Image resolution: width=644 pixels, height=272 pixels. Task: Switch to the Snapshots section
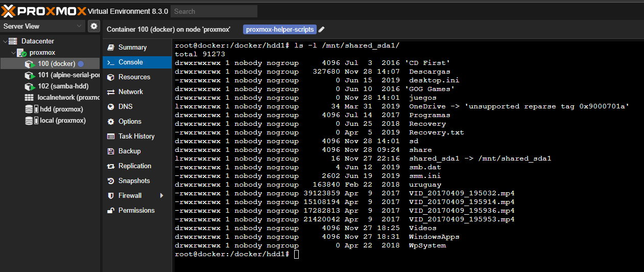[x=134, y=181]
